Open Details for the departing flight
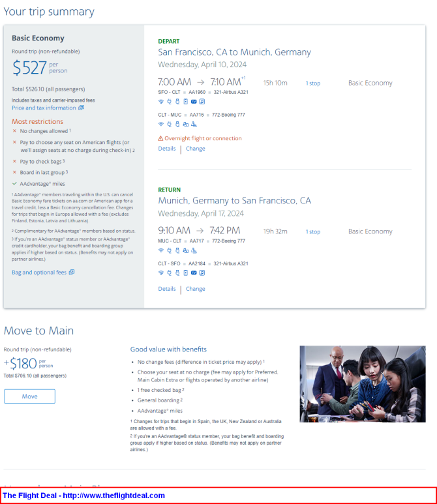This screenshot has height=504, width=437. 167,149
